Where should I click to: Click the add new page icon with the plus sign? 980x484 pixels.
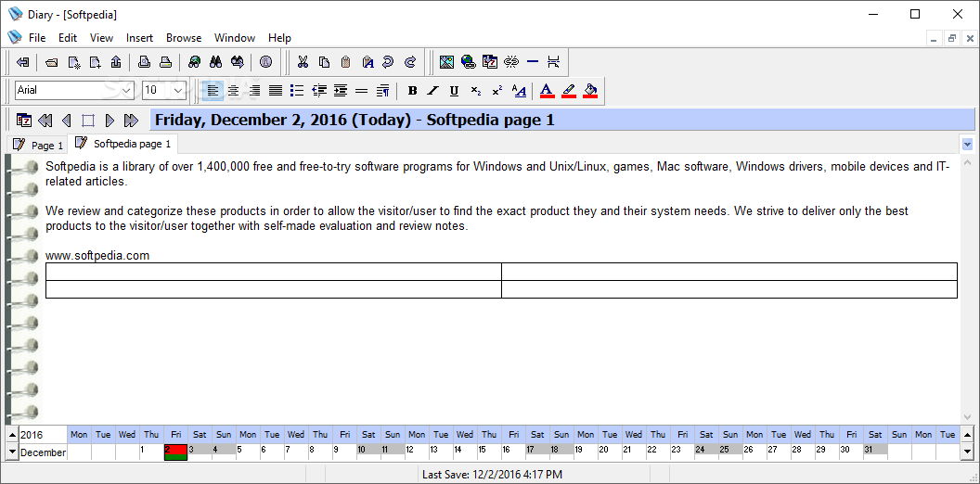[x=95, y=62]
